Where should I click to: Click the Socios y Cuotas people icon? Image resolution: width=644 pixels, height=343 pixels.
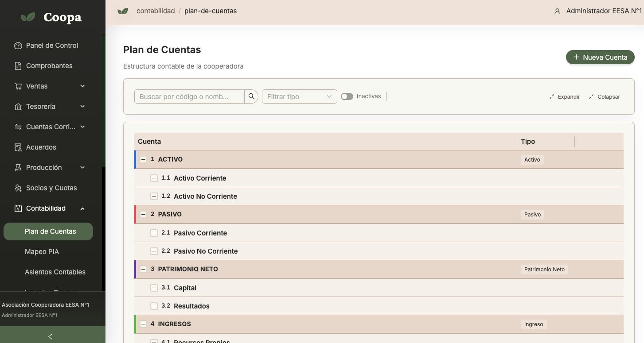[x=18, y=188]
